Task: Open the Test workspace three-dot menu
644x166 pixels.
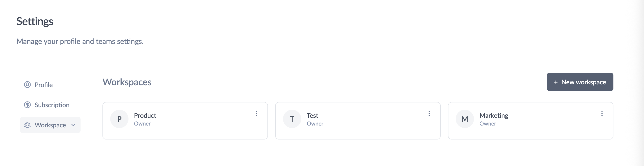Action: [429, 113]
